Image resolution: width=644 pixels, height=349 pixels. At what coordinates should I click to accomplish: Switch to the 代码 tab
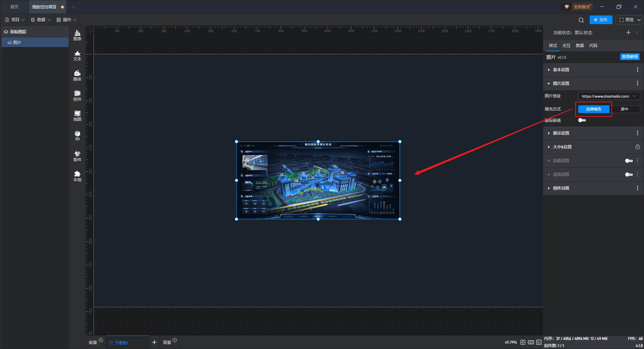(x=593, y=45)
